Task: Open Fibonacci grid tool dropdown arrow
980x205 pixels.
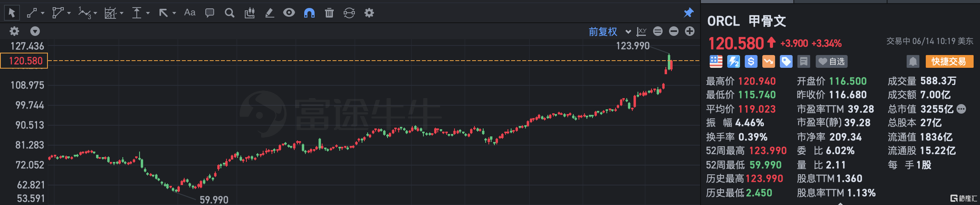Action: [122, 13]
